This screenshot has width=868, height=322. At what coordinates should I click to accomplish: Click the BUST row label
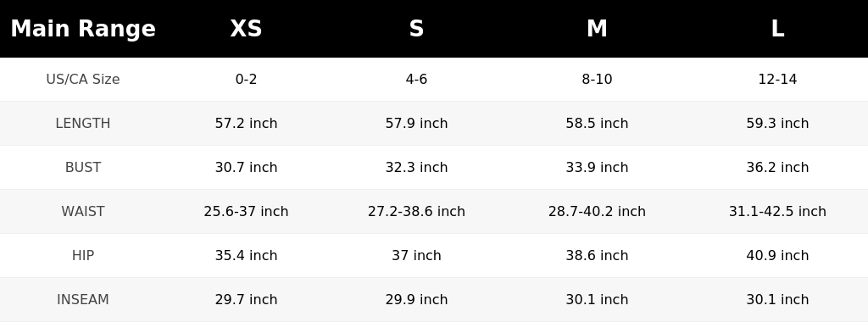tap(83, 167)
